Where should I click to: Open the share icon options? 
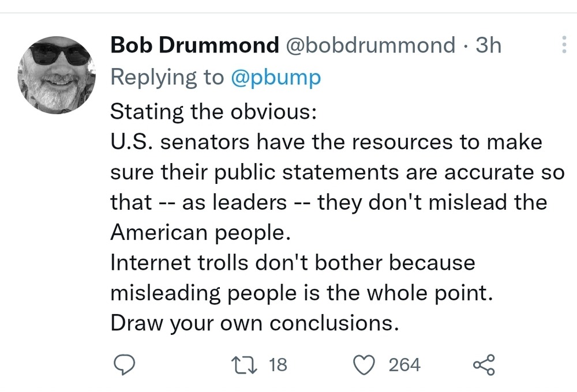point(484,365)
